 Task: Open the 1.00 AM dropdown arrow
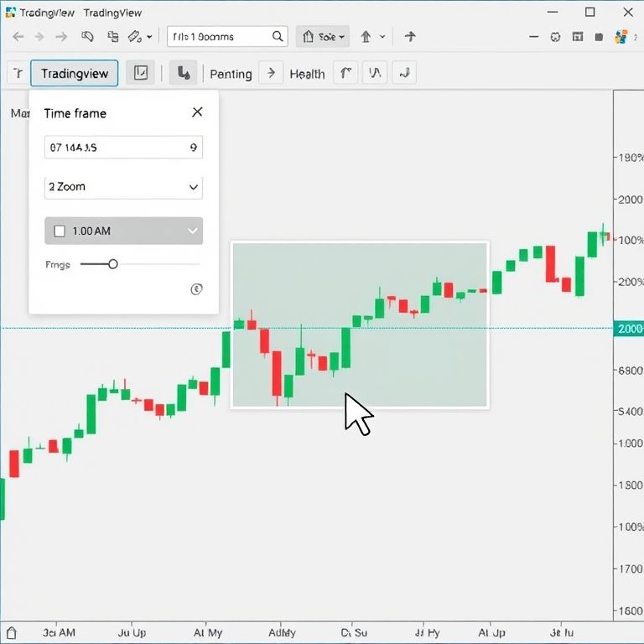(x=193, y=231)
